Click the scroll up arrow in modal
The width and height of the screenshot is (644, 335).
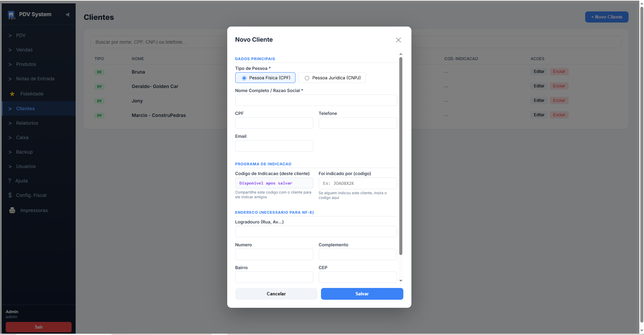(x=401, y=54)
